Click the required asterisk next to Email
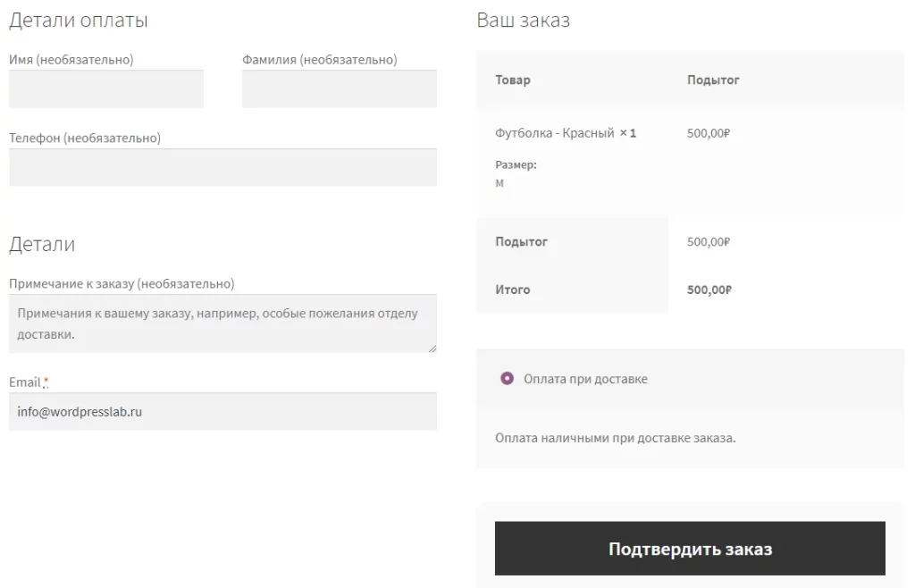The width and height of the screenshot is (915, 588). pos(46,382)
